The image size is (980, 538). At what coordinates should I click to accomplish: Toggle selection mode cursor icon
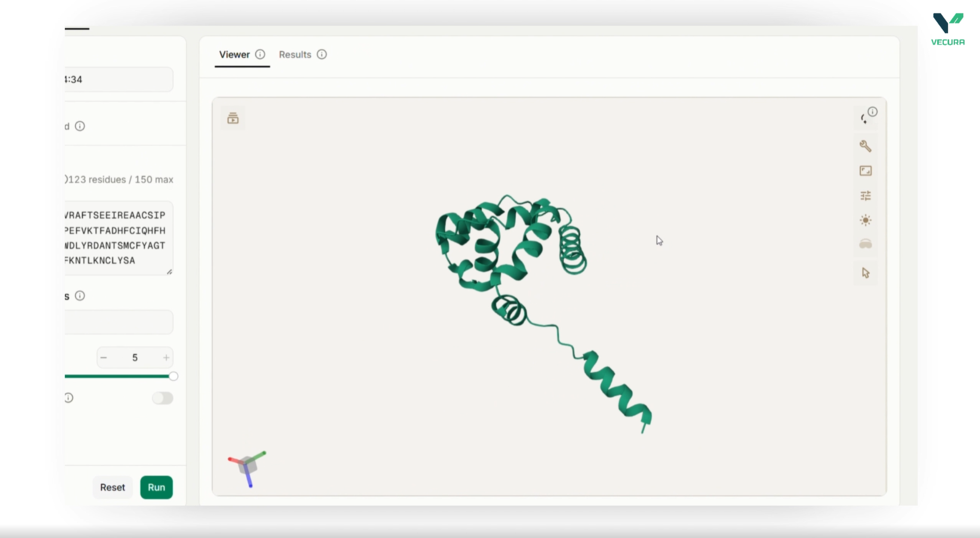click(865, 273)
